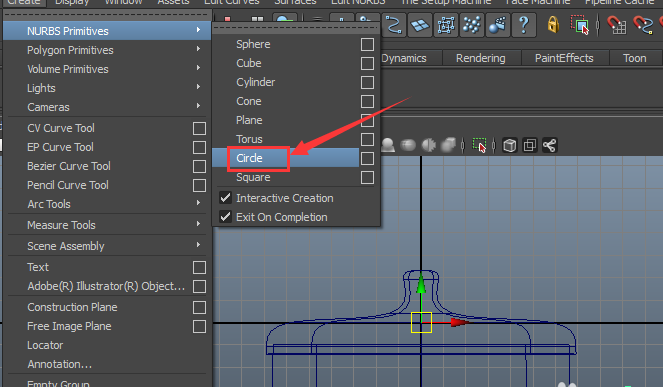Open Square option box
The image size is (663, 387).
(367, 178)
